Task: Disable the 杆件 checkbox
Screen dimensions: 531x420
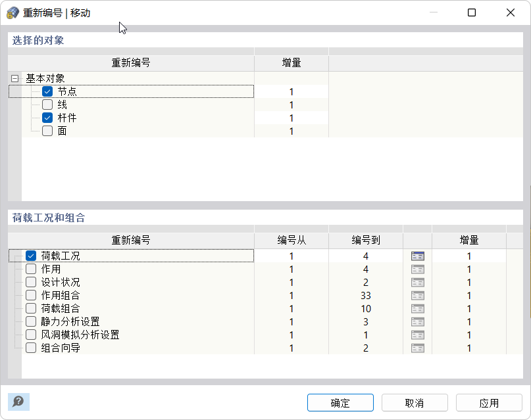Action: tap(47, 118)
